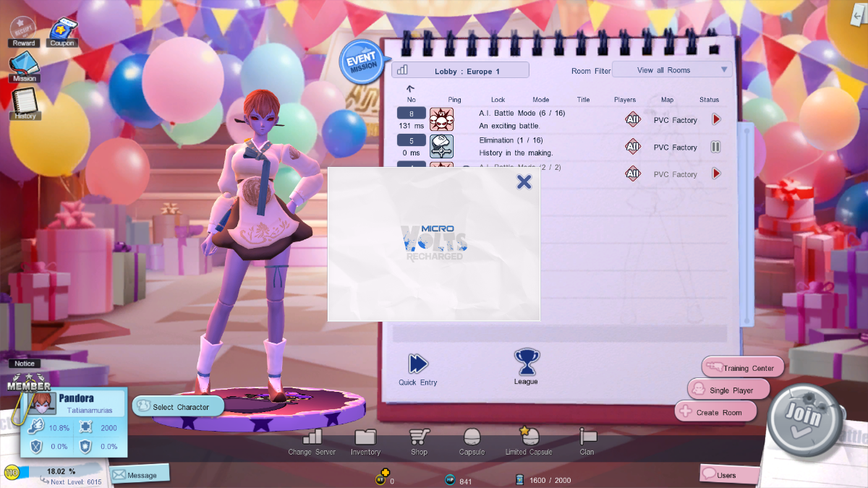Click 'An exciting battle.' room title

click(x=509, y=126)
